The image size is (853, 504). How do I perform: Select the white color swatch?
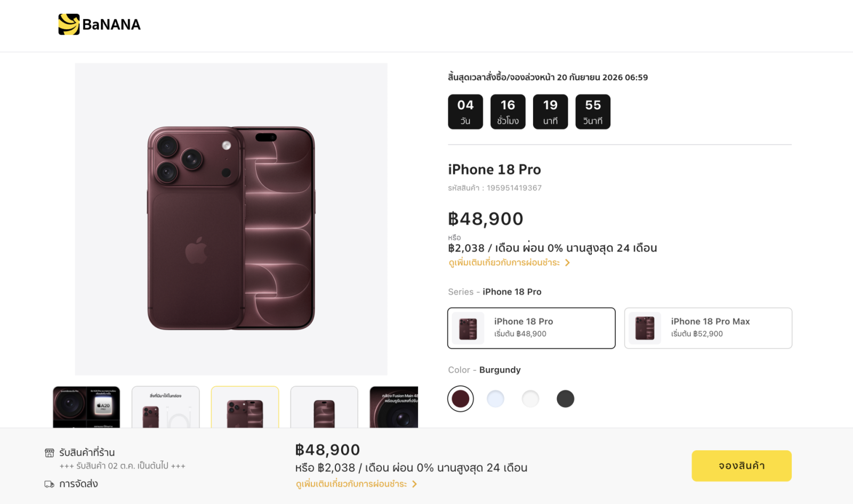530,399
